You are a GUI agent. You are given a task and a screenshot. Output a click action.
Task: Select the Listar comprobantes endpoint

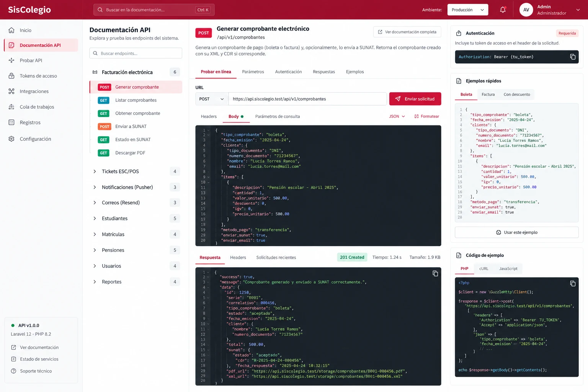click(136, 100)
